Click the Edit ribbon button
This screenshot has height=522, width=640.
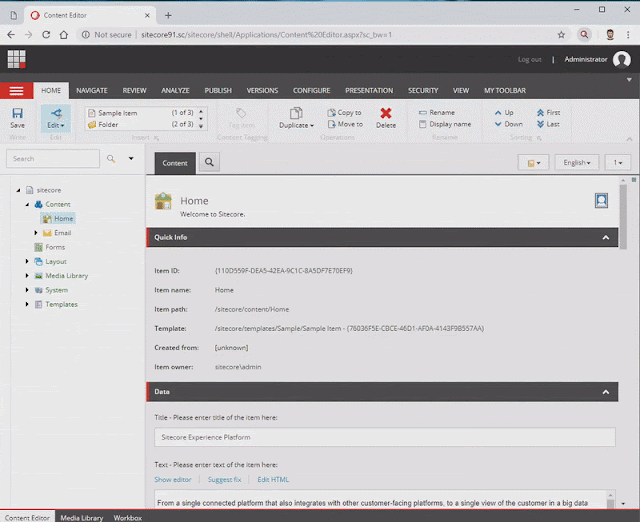pyautogui.click(x=56, y=118)
